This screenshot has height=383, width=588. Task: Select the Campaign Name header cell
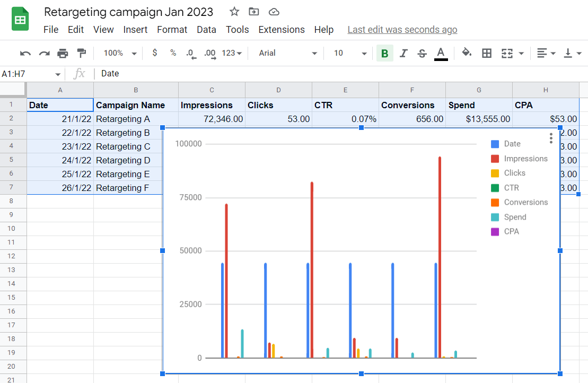click(x=136, y=105)
